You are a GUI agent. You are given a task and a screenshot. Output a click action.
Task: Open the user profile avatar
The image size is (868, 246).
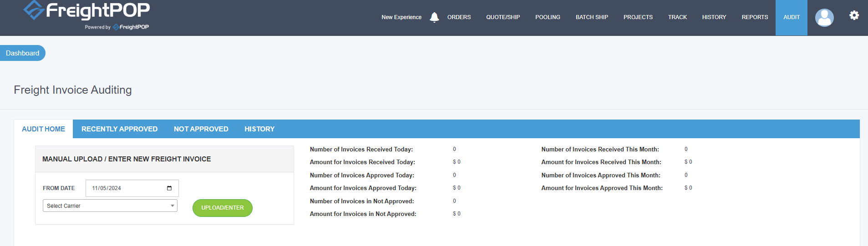(x=824, y=18)
